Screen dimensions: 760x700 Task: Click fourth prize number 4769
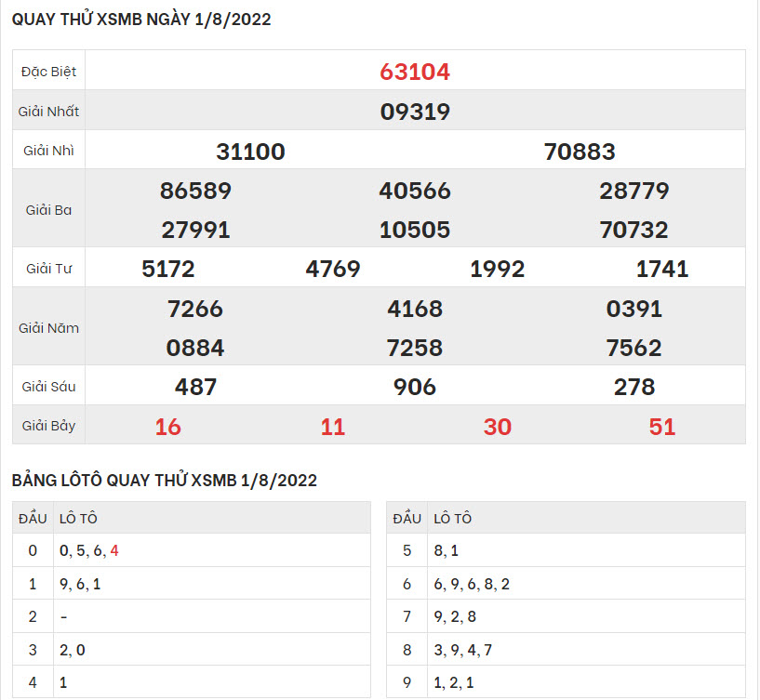[x=333, y=270]
